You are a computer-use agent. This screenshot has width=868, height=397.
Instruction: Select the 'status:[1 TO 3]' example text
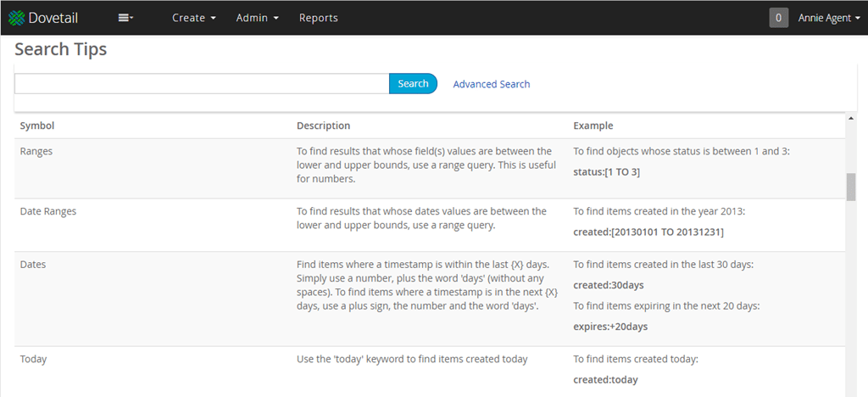pyautogui.click(x=606, y=172)
